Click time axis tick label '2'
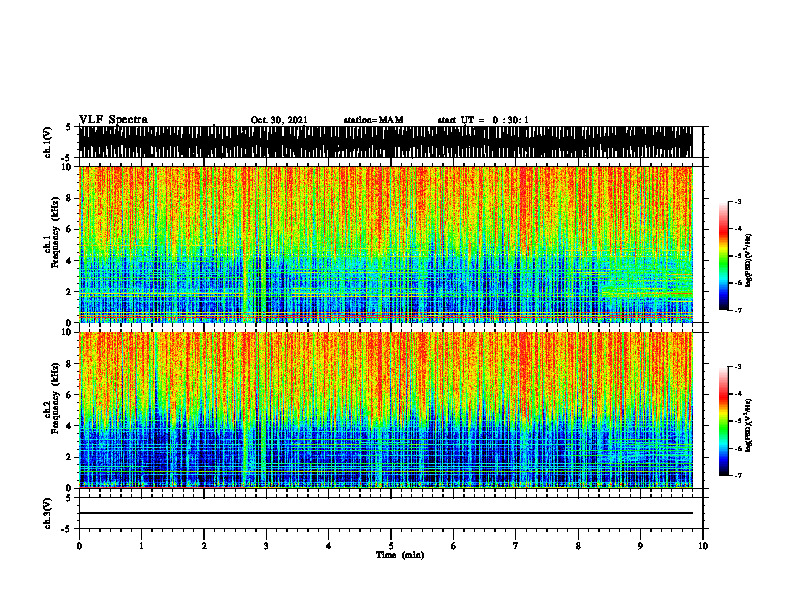Screen dimensions: 792x612 [204, 546]
